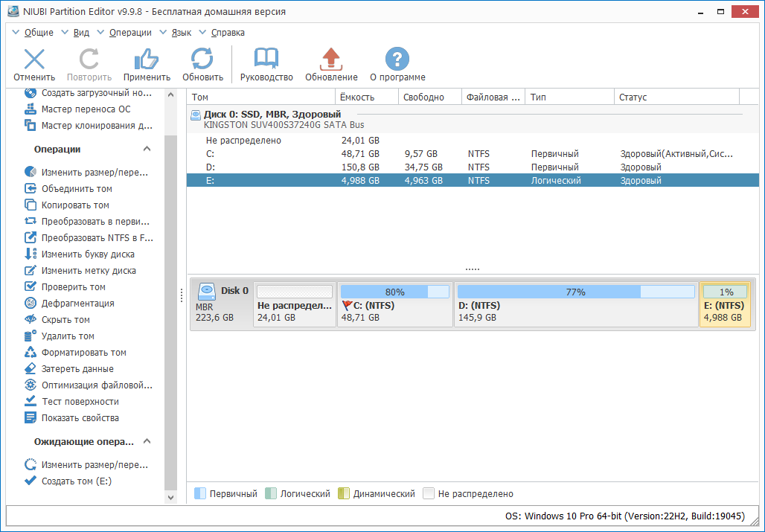
Task: Click the OS: Windows 10 Pro status bar text
Action: [x=625, y=516]
